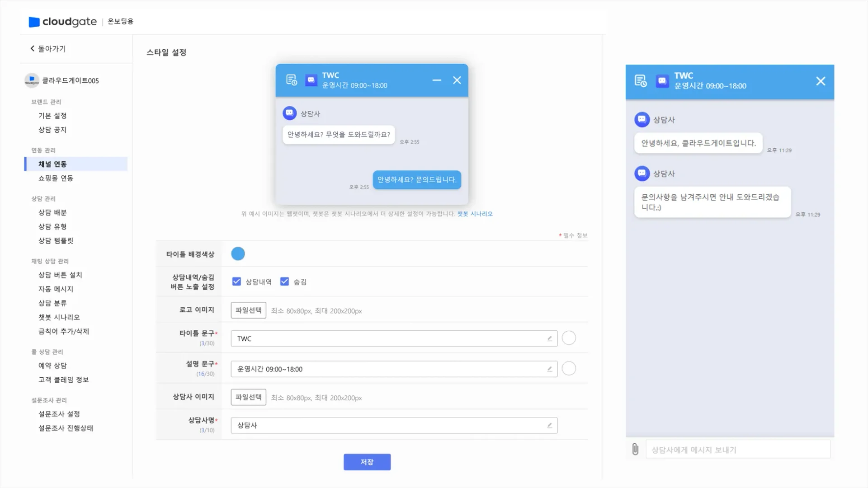Open 설문조사 설정 sidebar item
This screenshot has height=488, width=868.
point(59,414)
